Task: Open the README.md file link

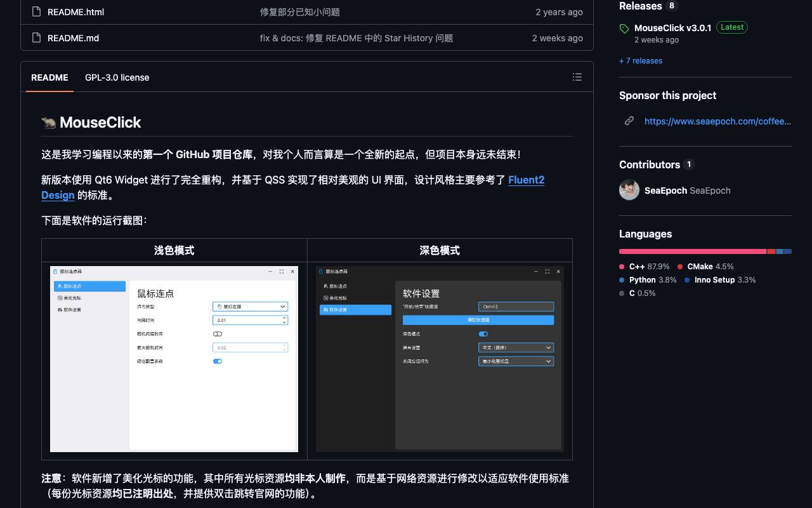Action: click(73, 38)
